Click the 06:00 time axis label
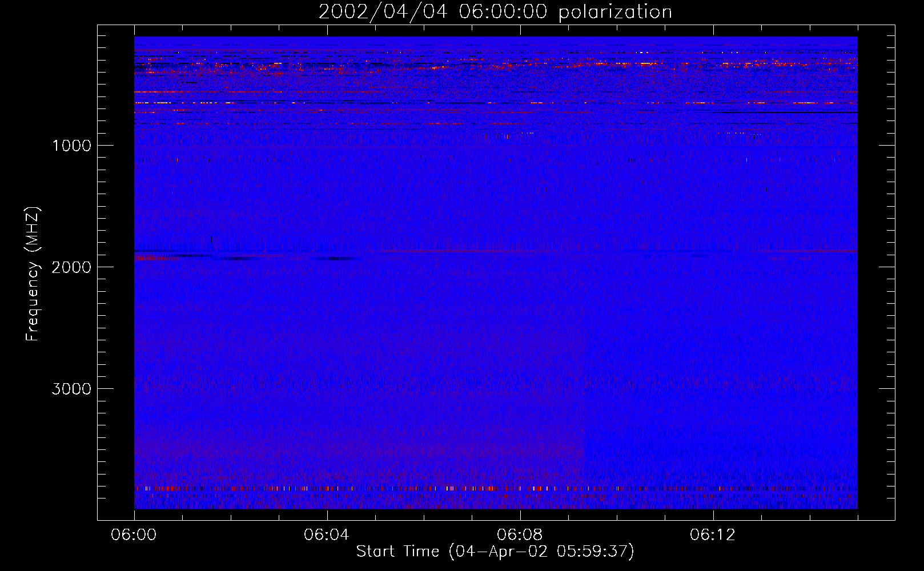This screenshot has height=571, width=924. (x=134, y=535)
